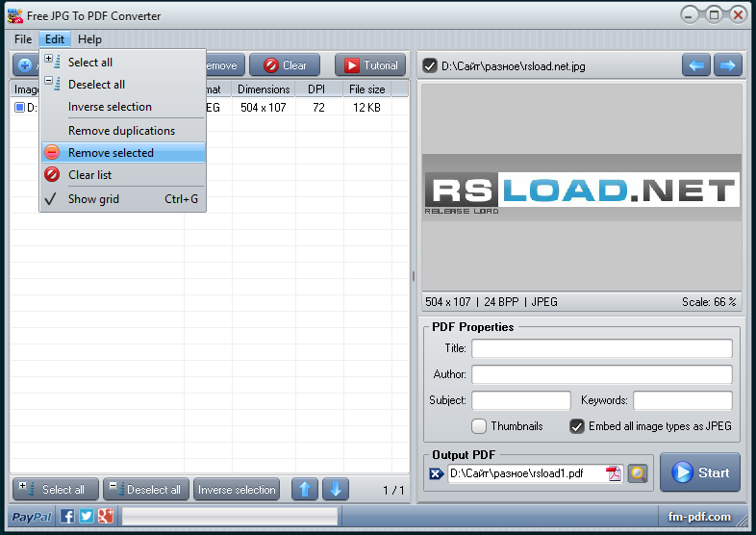Go to next image with right arrow
The image size is (756, 535).
727,65
